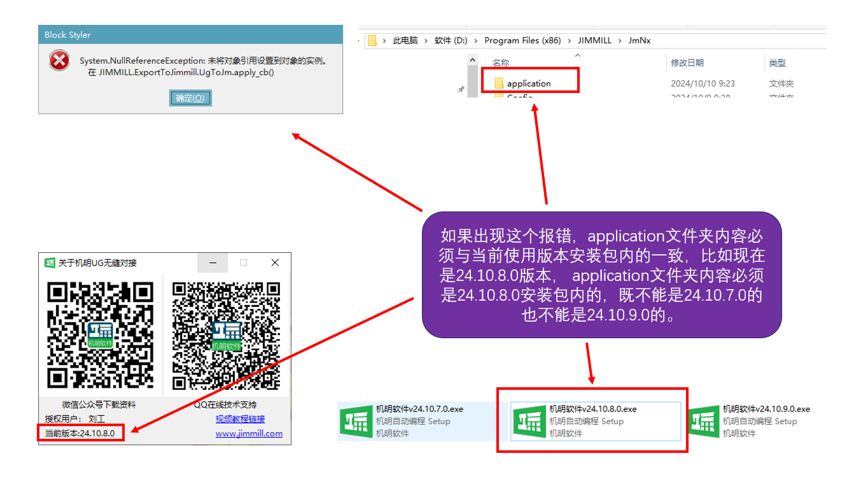Sort by 类型 column header

(777, 63)
